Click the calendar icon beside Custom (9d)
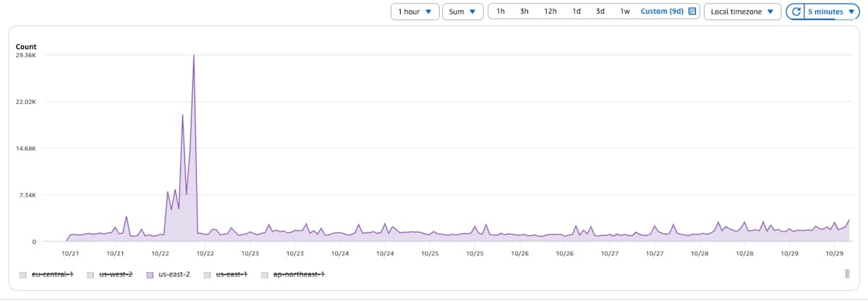The width and height of the screenshot is (868, 306). (x=692, y=12)
